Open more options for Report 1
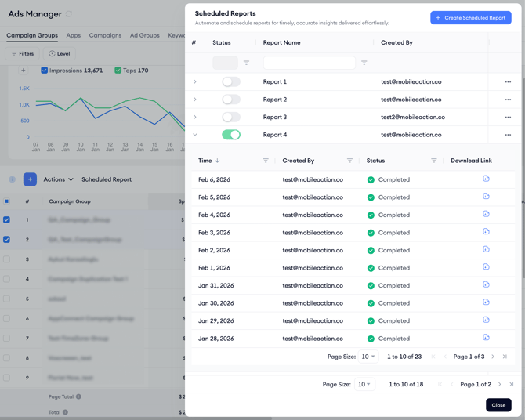 click(508, 82)
